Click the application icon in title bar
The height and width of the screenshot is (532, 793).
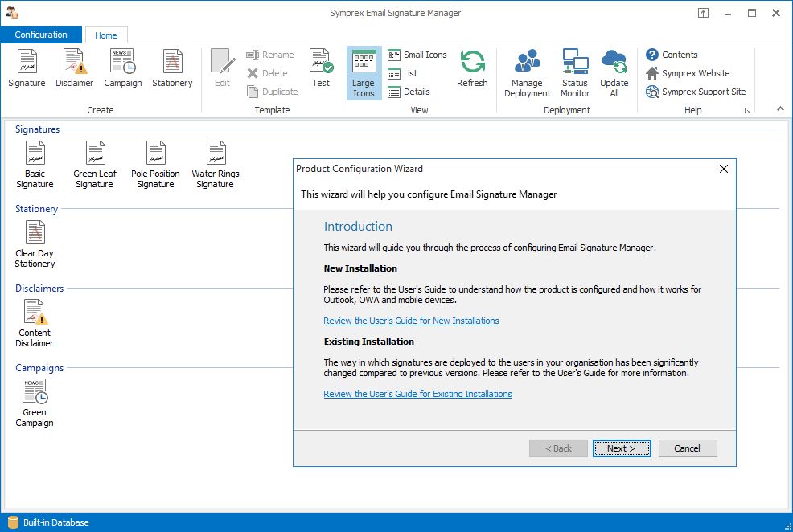point(11,13)
